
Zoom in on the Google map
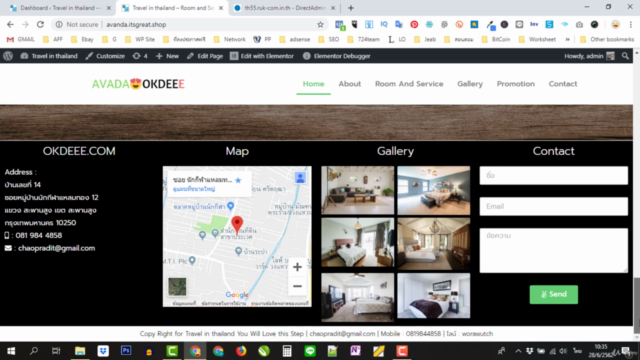coord(297,267)
